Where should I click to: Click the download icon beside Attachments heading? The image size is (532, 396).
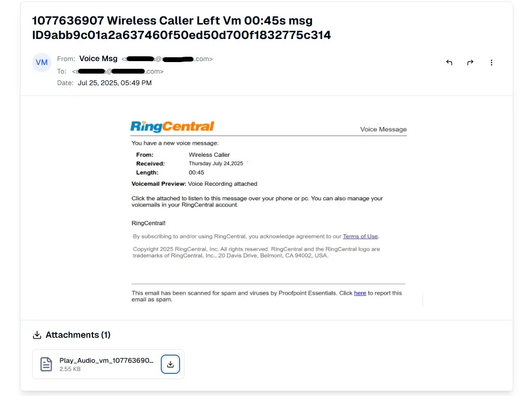(x=37, y=335)
